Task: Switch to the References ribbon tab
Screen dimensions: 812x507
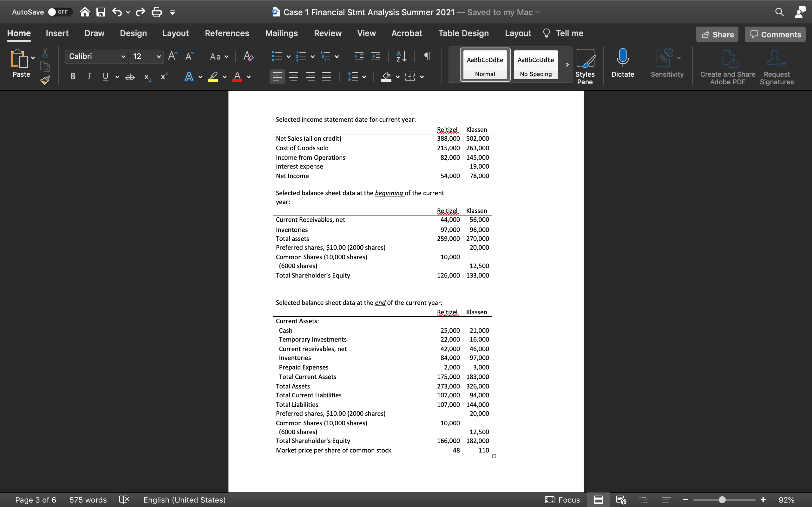Action: (x=227, y=33)
